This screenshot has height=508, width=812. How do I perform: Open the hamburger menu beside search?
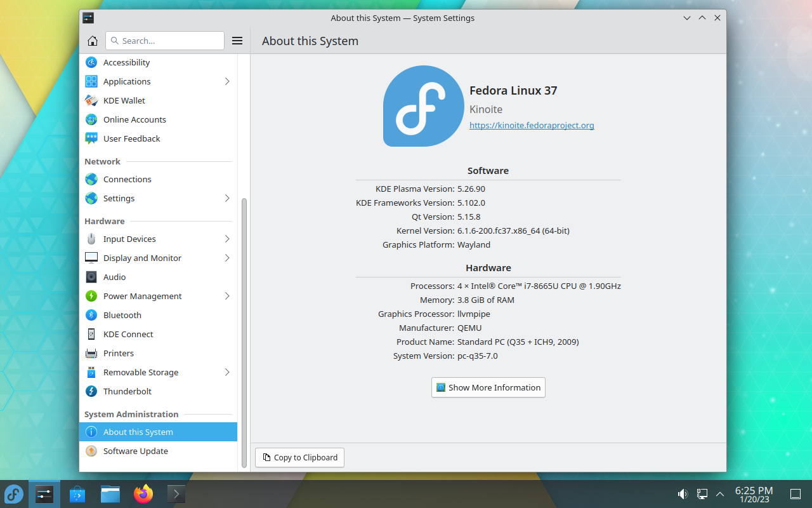coord(237,41)
